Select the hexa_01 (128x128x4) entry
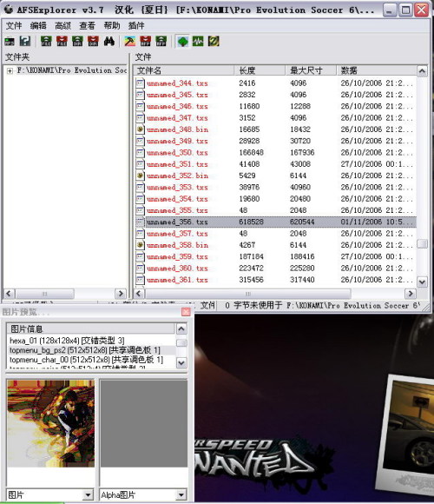Image resolution: width=434 pixels, height=504 pixels. (x=67, y=341)
